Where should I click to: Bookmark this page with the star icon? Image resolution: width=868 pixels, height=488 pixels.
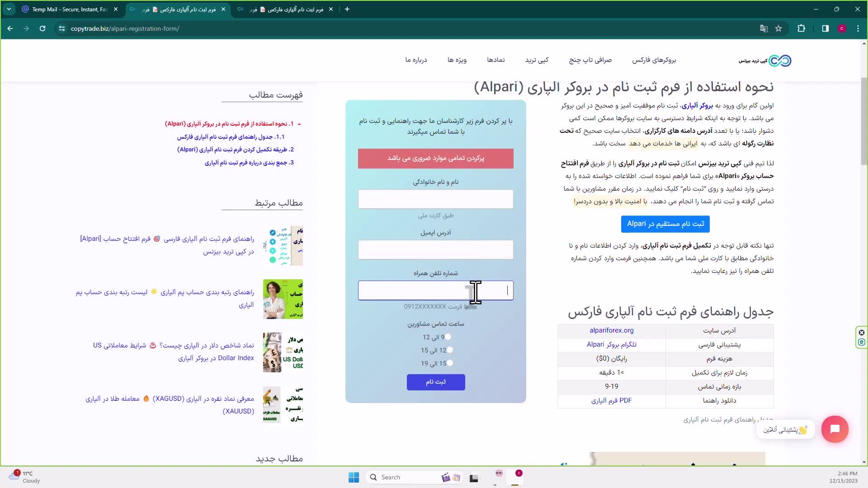pos(778,28)
